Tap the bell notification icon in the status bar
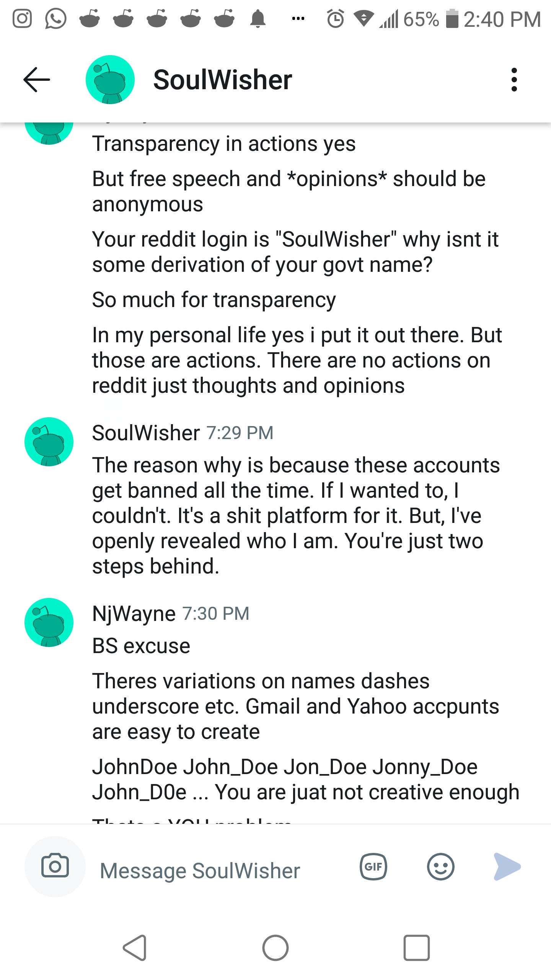This screenshot has height=980, width=551. [x=258, y=19]
